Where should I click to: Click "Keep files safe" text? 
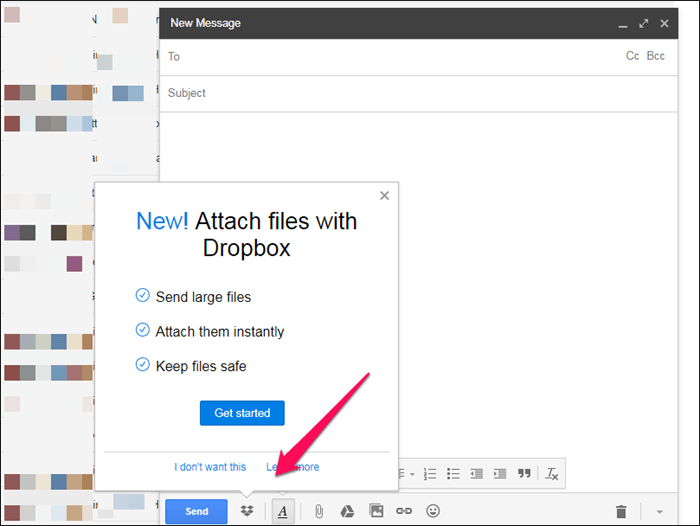201,366
